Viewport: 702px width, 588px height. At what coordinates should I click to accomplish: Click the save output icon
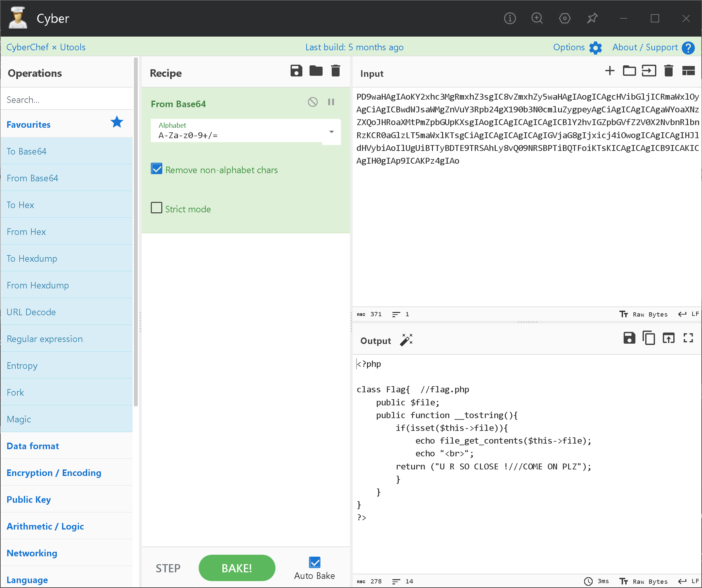(629, 339)
